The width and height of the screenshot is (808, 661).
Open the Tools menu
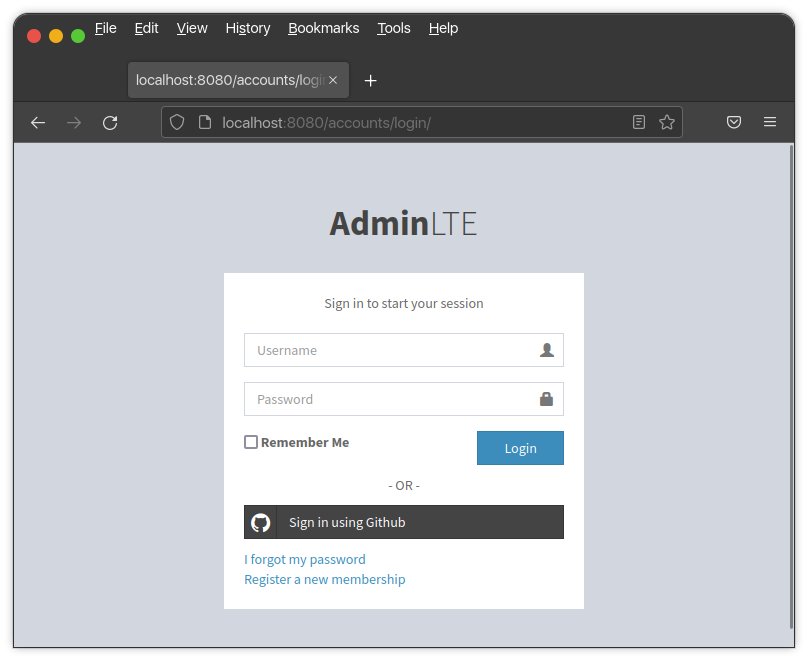click(394, 28)
